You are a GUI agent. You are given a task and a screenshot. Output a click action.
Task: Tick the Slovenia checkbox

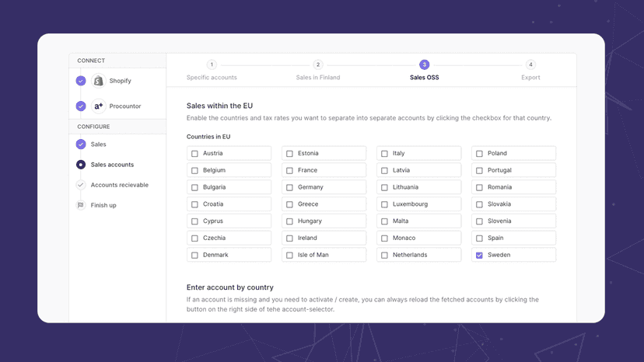479,221
